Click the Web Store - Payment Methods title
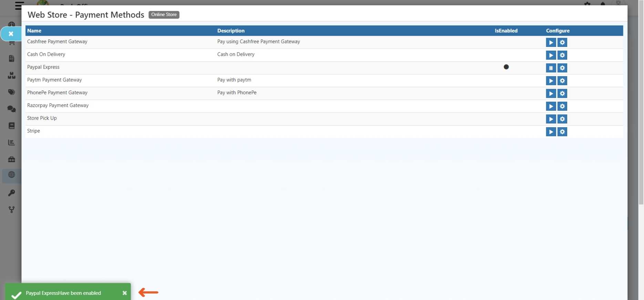Viewport: 644px width, 300px height. click(86, 15)
